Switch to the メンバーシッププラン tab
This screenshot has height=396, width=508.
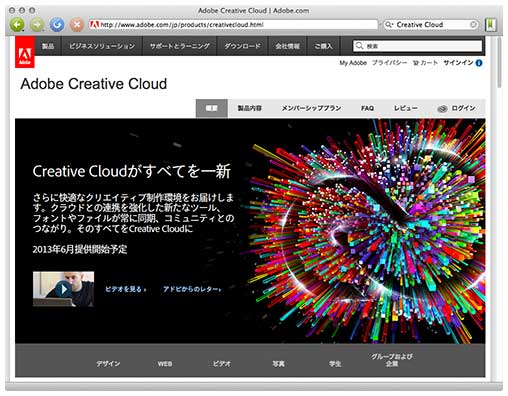coord(311,108)
